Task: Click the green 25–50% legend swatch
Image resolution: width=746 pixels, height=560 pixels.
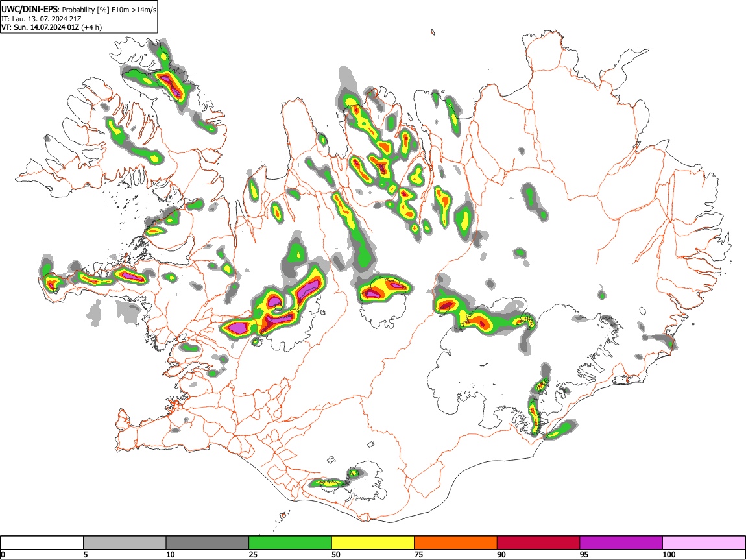Action: (x=290, y=542)
